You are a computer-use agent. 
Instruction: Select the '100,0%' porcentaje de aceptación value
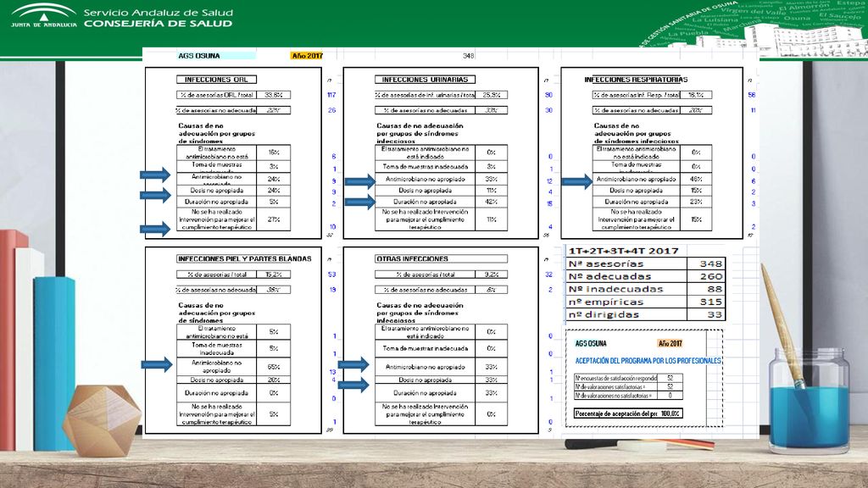[670, 413]
